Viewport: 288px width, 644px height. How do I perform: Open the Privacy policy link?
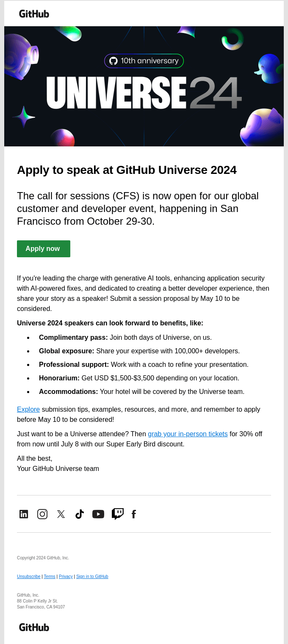66,576
